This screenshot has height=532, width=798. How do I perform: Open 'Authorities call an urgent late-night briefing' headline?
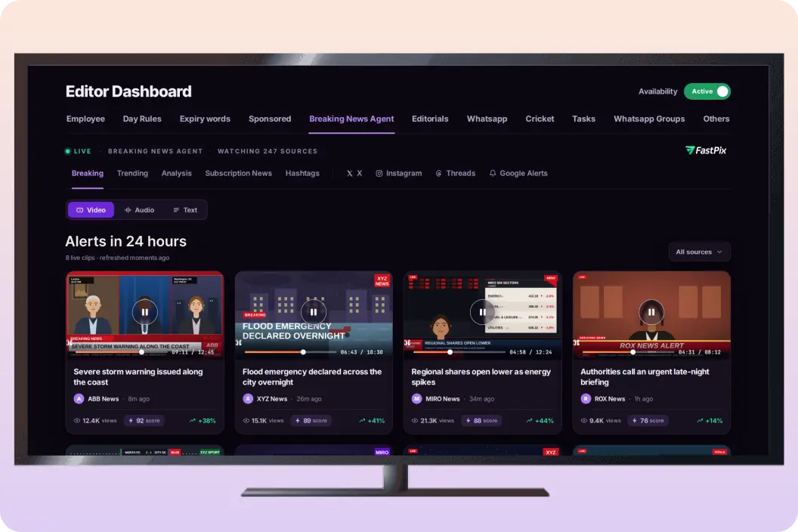[x=645, y=377]
